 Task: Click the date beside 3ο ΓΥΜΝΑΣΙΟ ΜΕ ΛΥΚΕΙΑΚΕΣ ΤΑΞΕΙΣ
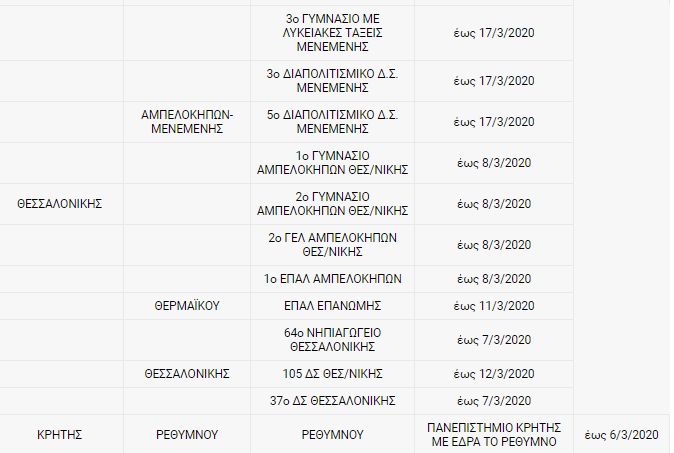(x=494, y=32)
